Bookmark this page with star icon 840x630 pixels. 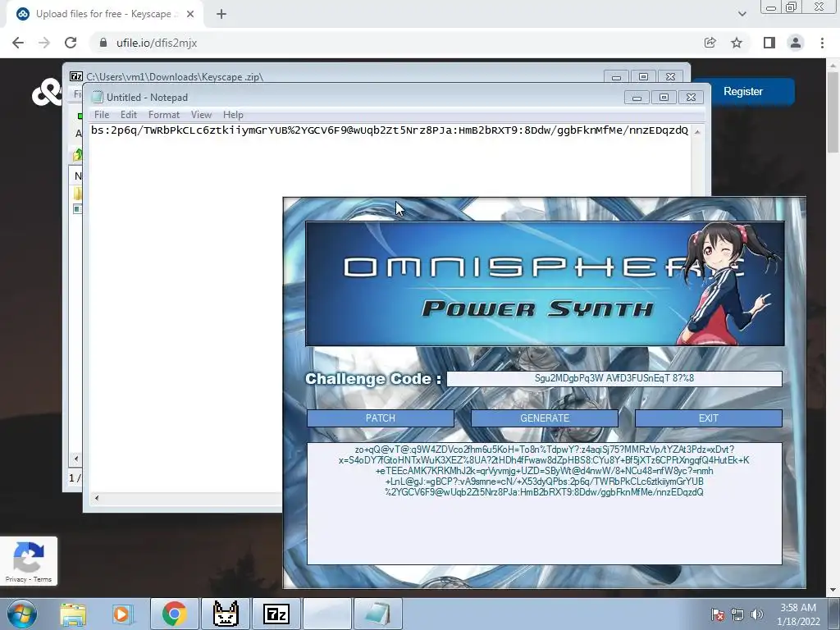coord(737,43)
